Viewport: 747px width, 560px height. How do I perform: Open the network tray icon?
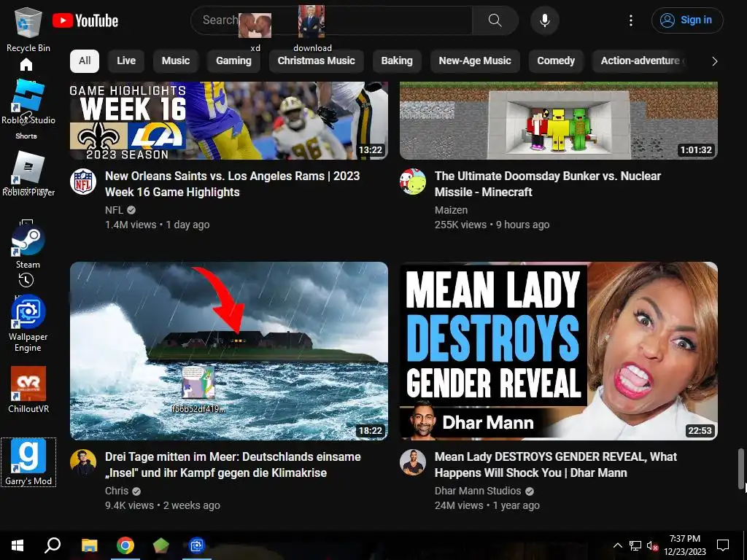coord(635,545)
